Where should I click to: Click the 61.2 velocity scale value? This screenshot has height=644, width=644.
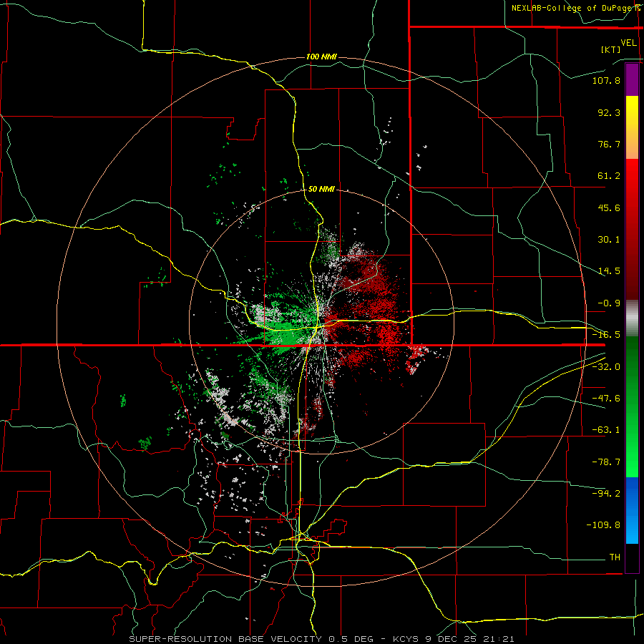609,176
